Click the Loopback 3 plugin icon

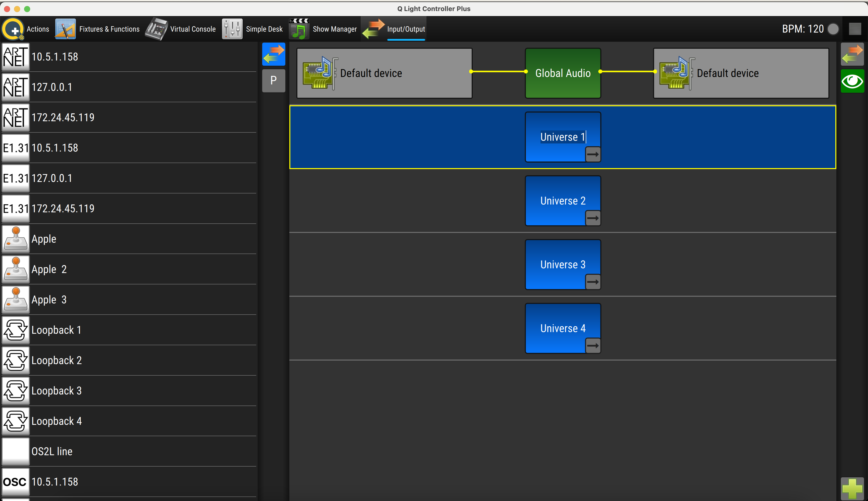[16, 390]
